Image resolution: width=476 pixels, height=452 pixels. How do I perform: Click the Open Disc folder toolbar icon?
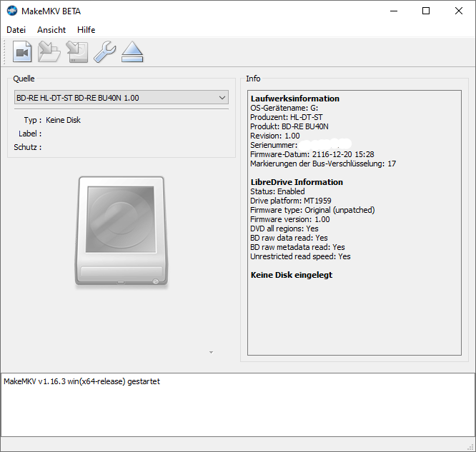coord(49,51)
